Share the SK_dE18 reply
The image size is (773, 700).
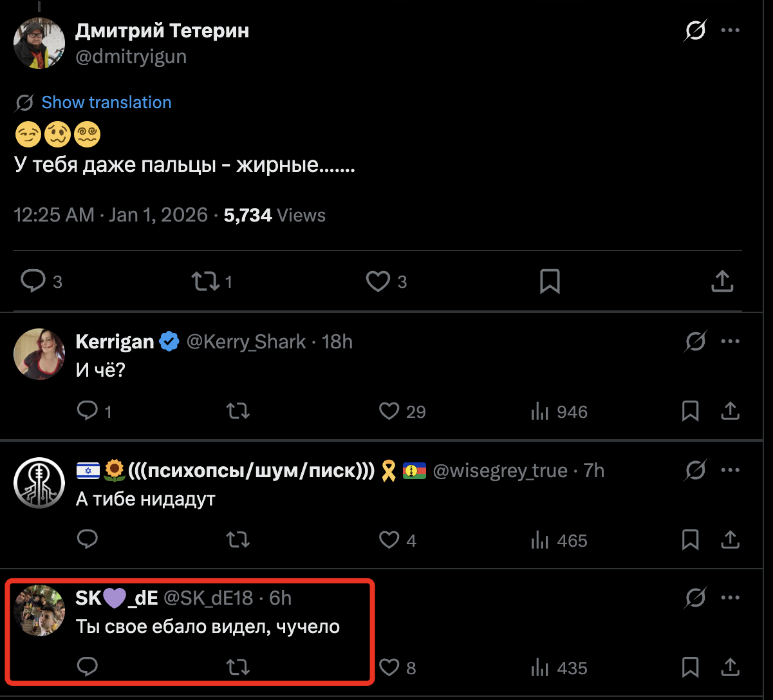[x=731, y=667]
